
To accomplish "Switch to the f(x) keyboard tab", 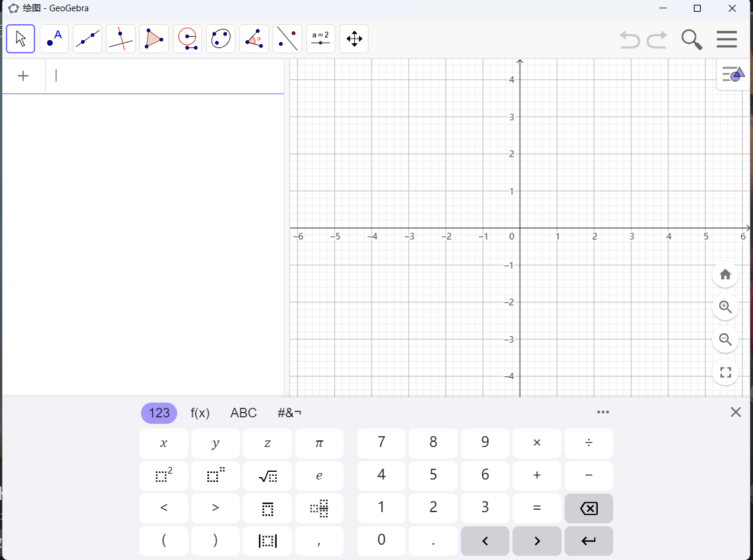I will pyautogui.click(x=200, y=413).
